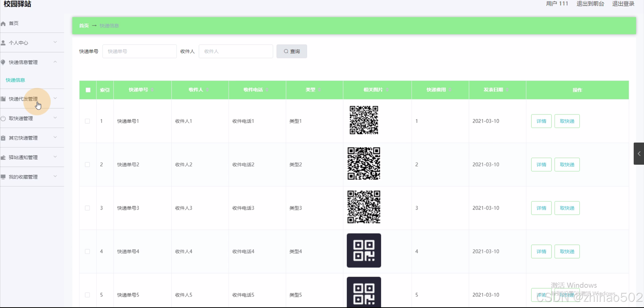
Task: Expand the 取快递管理 chevron
Action: 55,118
